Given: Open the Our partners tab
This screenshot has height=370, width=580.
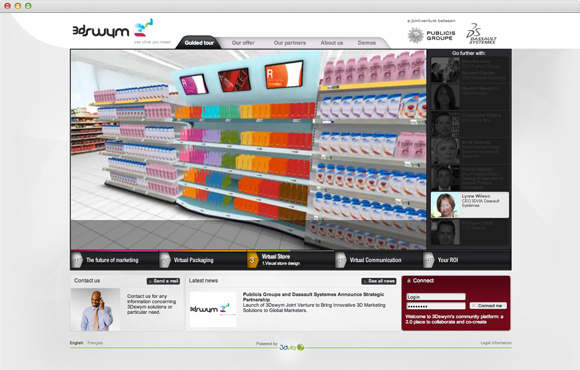Looking at the screenshot, I should pyautogui.click(x=290, y=43).
